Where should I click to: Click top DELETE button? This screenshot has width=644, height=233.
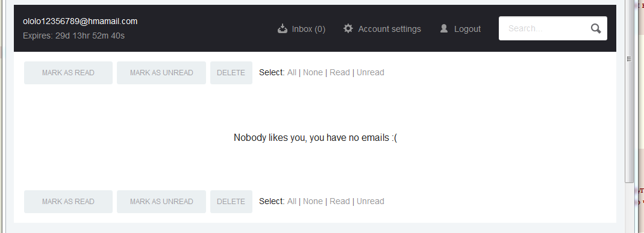click(x=231, y=73)
